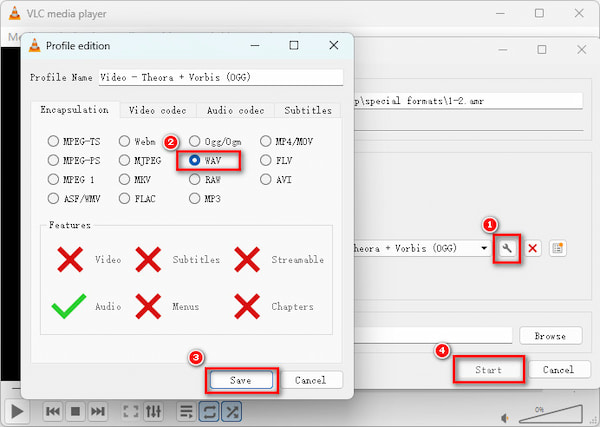This screenshot has height=427, width=600.
Task: Click Browse for destination file
Action: [550, 336]
